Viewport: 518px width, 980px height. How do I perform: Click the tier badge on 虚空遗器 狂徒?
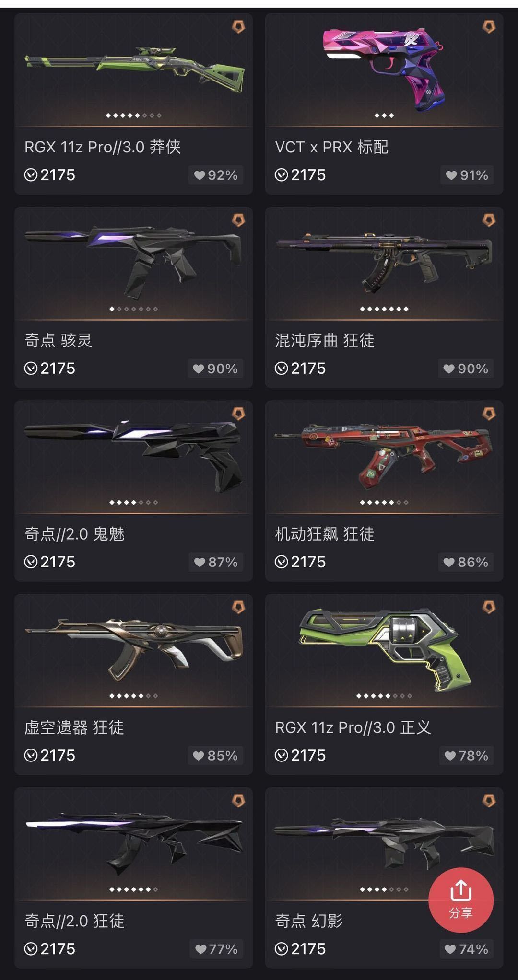pyautogui.click(x=238, y=608)
